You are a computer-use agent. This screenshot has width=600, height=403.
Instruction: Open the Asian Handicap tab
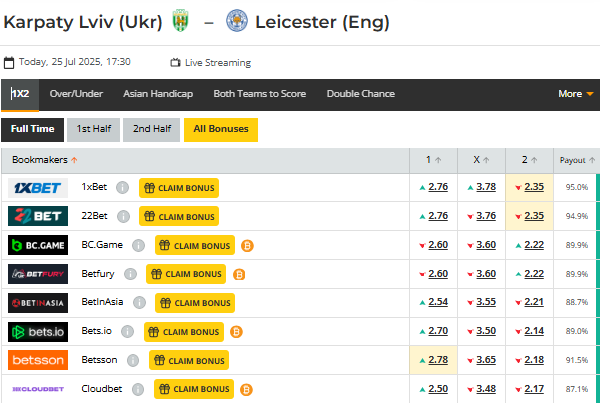(158, 94)
